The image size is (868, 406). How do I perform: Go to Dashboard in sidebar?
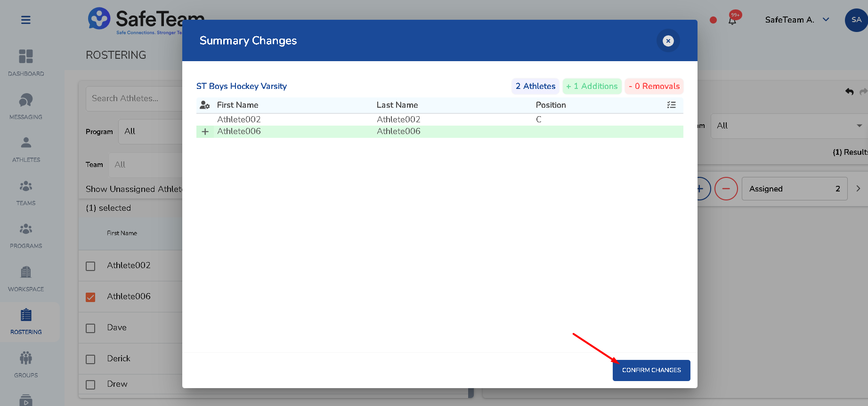pyautogui.click(x=26, y=63)
